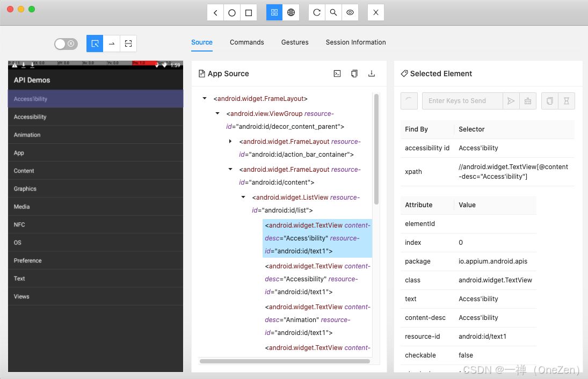
Task: Tap Preference in the device list
Action: [x=96, y=260]
